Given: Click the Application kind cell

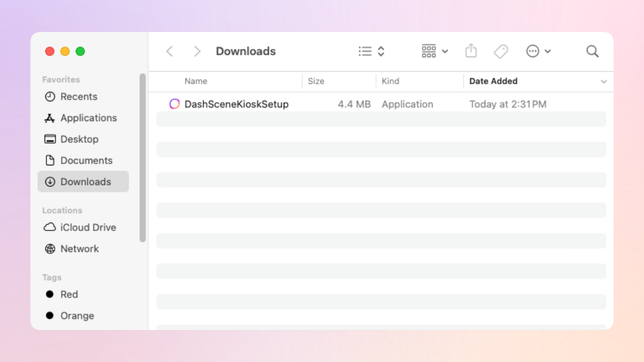Looking at the screenshot, I should tap(407, 104).
